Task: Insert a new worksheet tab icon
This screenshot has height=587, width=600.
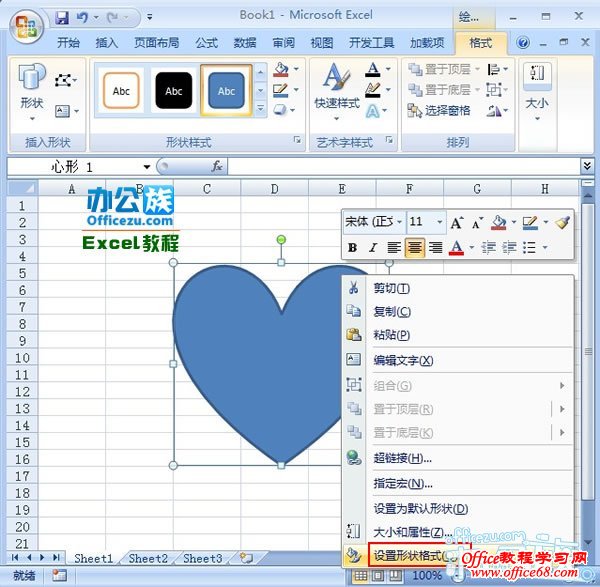Action: coord(246,558)
